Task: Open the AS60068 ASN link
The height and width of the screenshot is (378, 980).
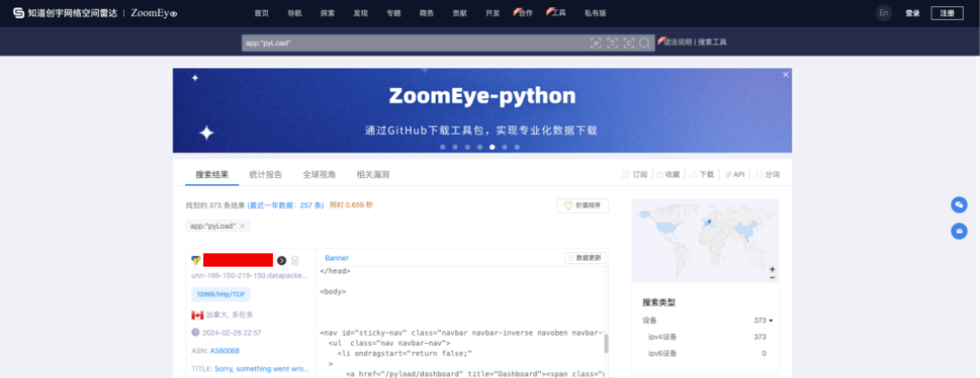Action: pos(225,351)
